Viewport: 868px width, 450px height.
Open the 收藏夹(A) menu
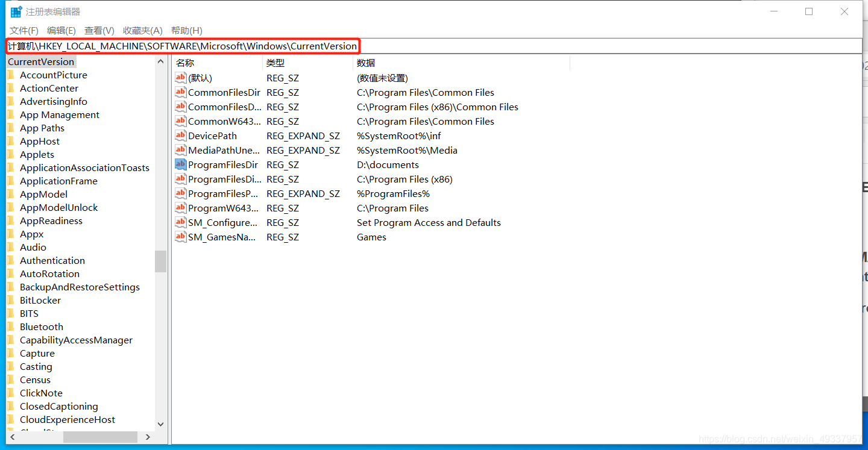tap(143, 30)
